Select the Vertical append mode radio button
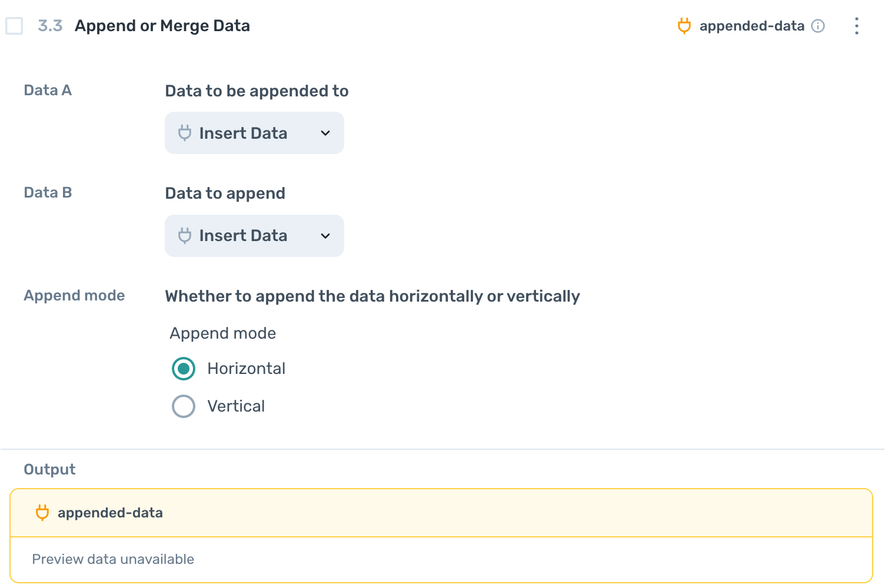The width and height of the screenshot is (885, 588). click(x=183, y=406)
